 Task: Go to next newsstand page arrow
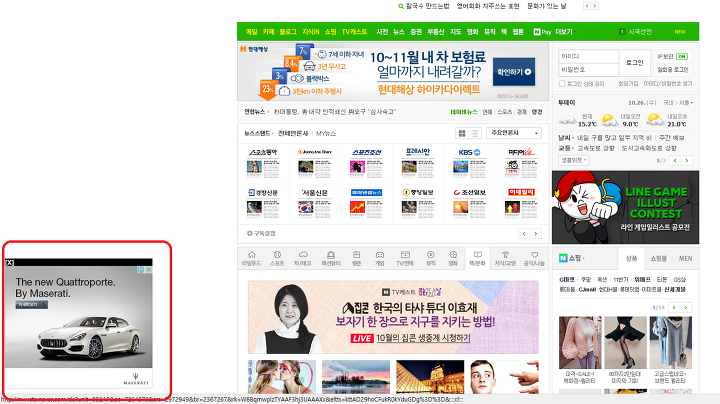coord(536,234)
